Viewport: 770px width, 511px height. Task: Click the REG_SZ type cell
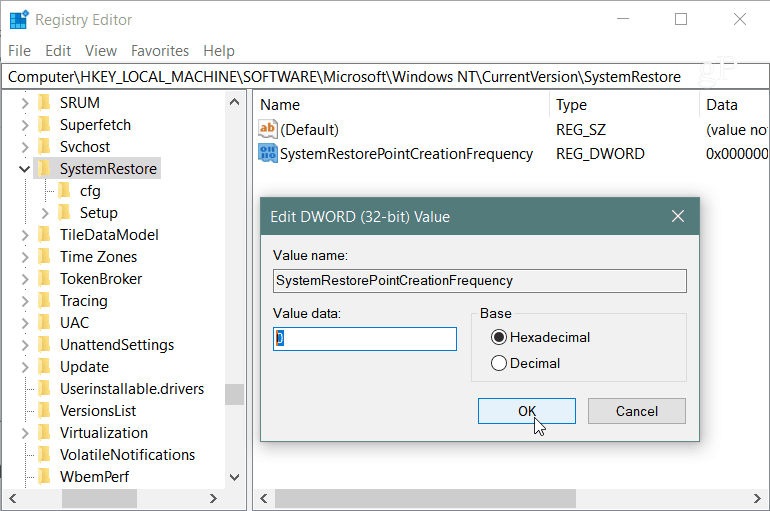point(581,130)
